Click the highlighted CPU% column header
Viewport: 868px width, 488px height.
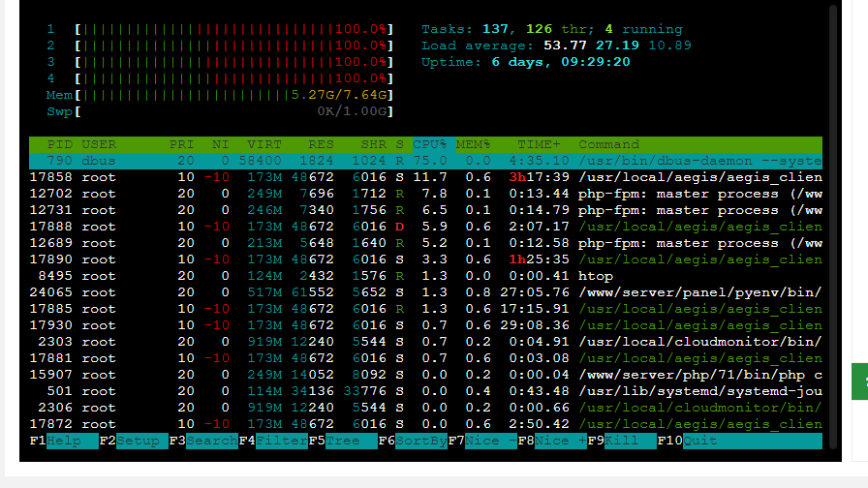434,144
